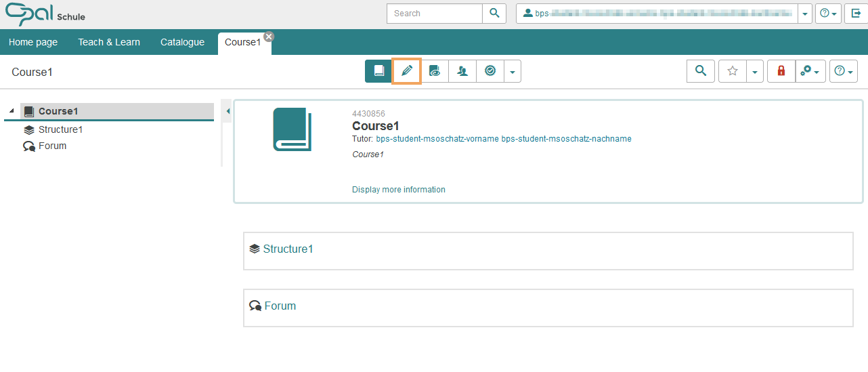Click the red lock access icon
The width and height of the screenshot is (868, 372).
(781, 71)
